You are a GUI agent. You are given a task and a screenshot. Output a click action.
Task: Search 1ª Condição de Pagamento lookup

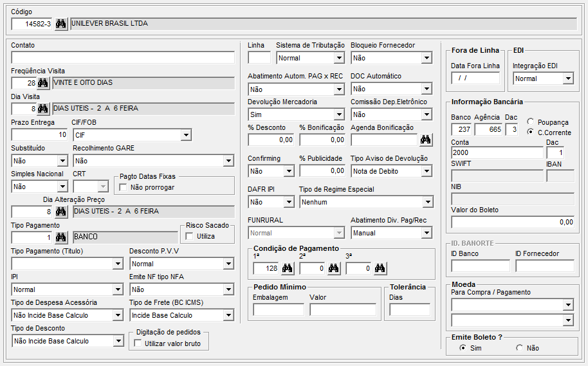point(287,268)
